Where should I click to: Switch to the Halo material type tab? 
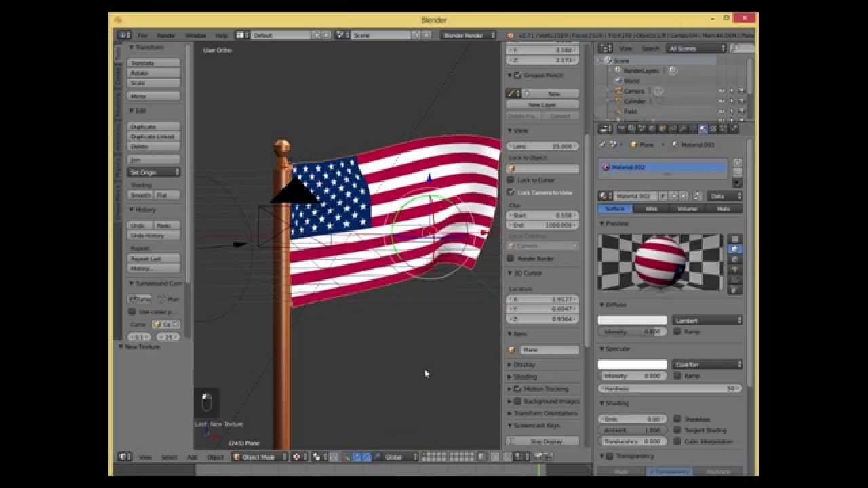(724, 209)
